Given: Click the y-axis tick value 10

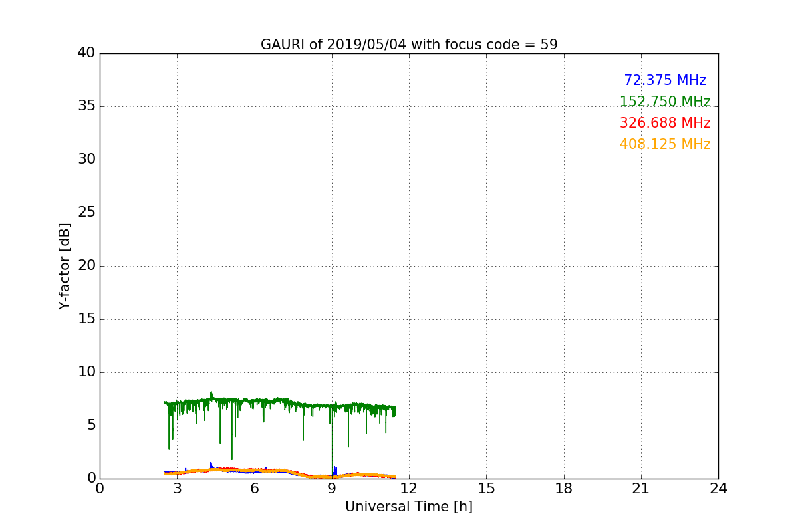Looking at the screenshot, I should tap(86, 372).
